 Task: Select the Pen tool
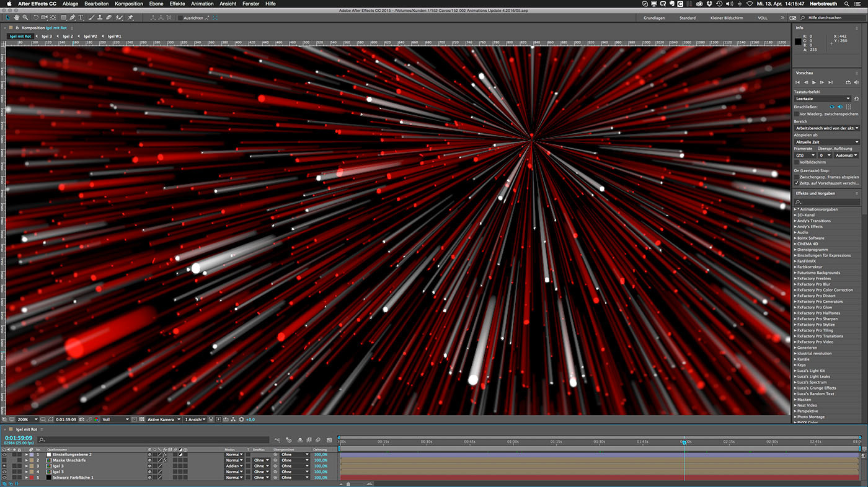[72, 17]
